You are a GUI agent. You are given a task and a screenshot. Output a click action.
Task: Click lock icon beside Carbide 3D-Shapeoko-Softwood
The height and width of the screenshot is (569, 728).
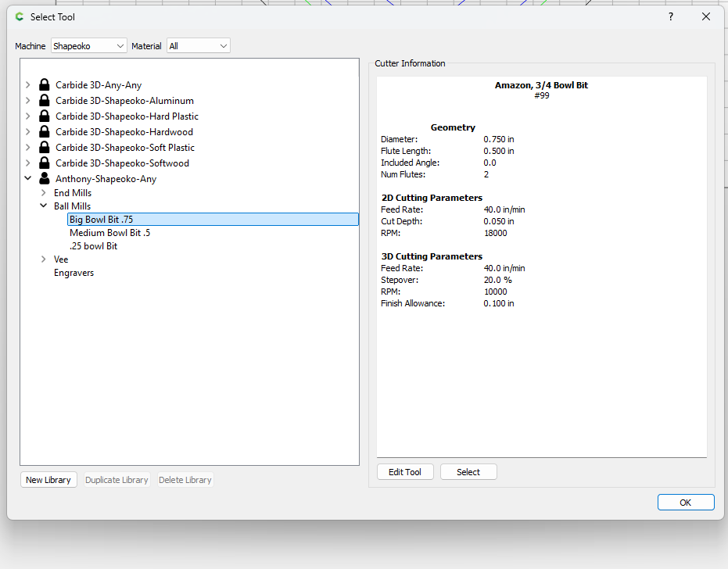point(45,163)
